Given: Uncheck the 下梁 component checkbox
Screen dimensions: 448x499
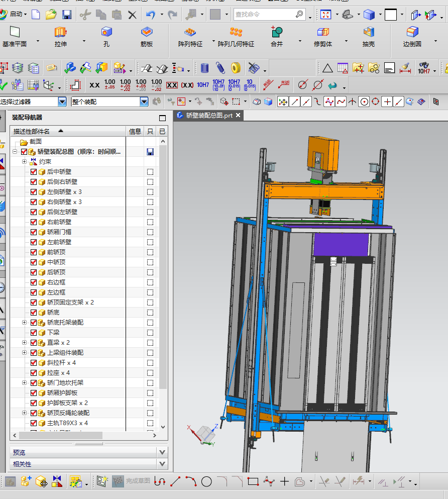Looking at the screenshot, I should [x=34, y=333].
